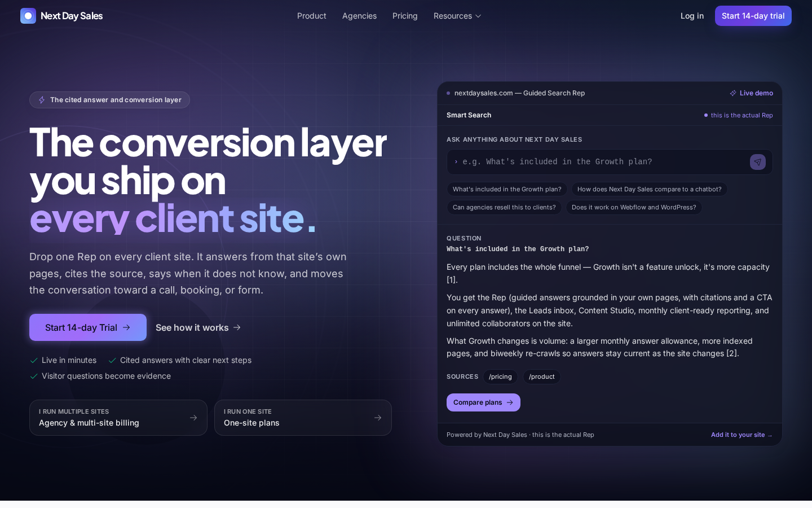Click the 'every client site.' headline text

(173, 218)
